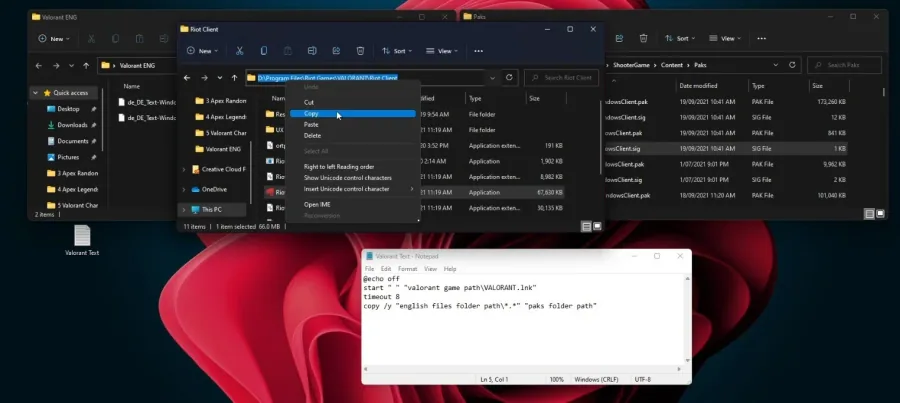
Task: Switch Riot Client window to details view icon
Action: point(586,227)
